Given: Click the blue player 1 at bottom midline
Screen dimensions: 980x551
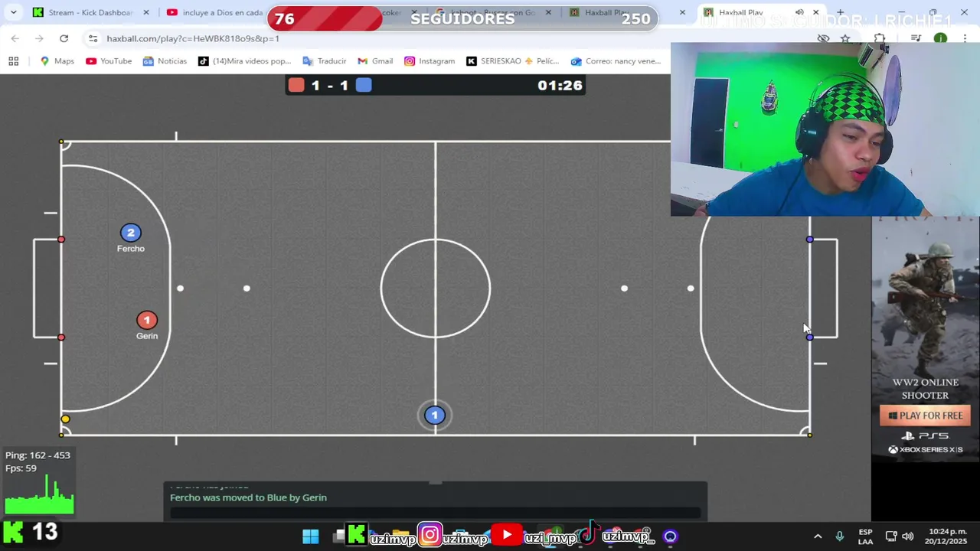Looking at the screenshot, I should click(x=434, y=415).
